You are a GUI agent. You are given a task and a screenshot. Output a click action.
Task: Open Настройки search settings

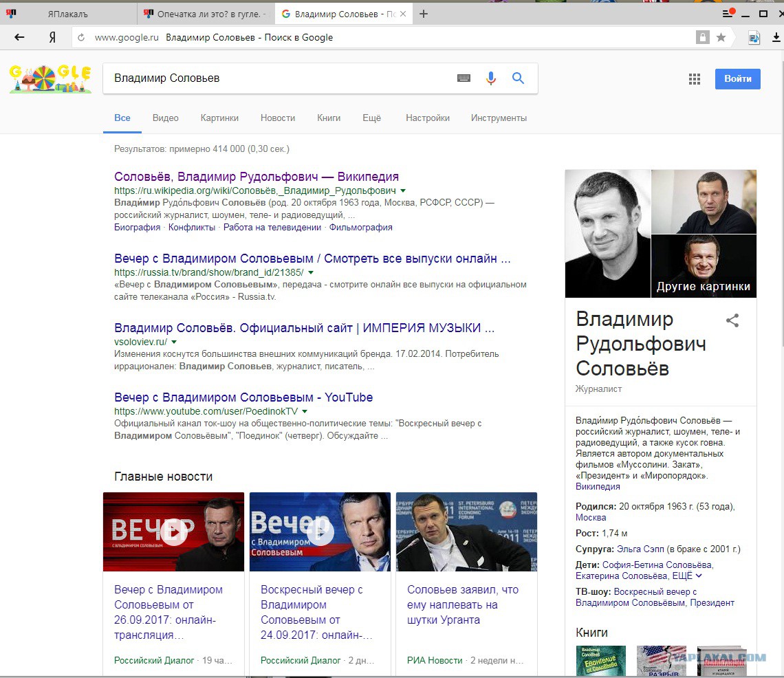click(x=428, y=118)
